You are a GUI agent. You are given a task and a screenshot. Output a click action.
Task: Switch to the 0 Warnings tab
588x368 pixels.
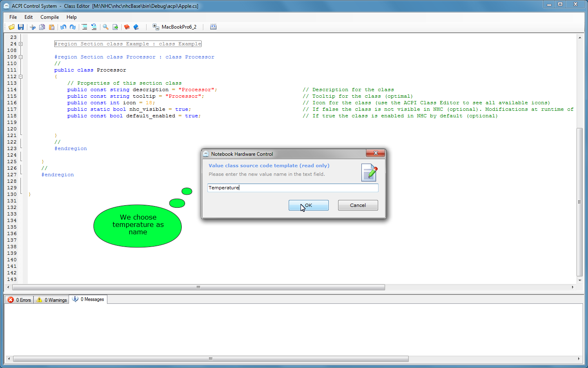point(51,300)
